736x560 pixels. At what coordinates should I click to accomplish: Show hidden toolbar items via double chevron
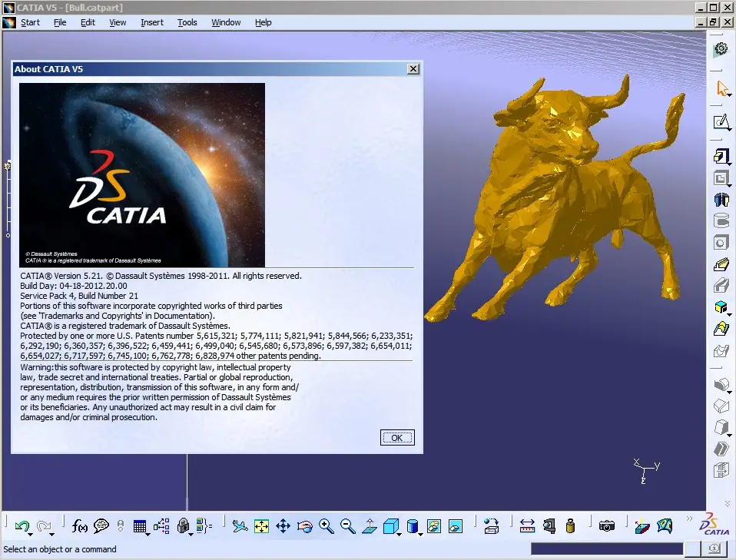(689, 519)
